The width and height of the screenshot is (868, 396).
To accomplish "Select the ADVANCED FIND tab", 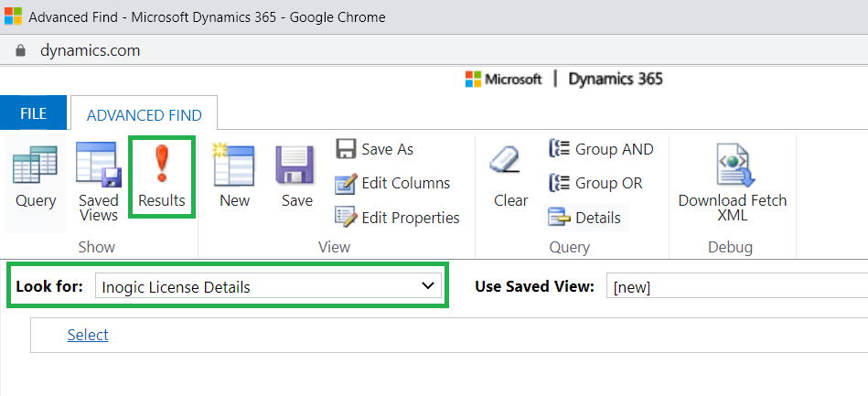I will (x=144, y=115).
